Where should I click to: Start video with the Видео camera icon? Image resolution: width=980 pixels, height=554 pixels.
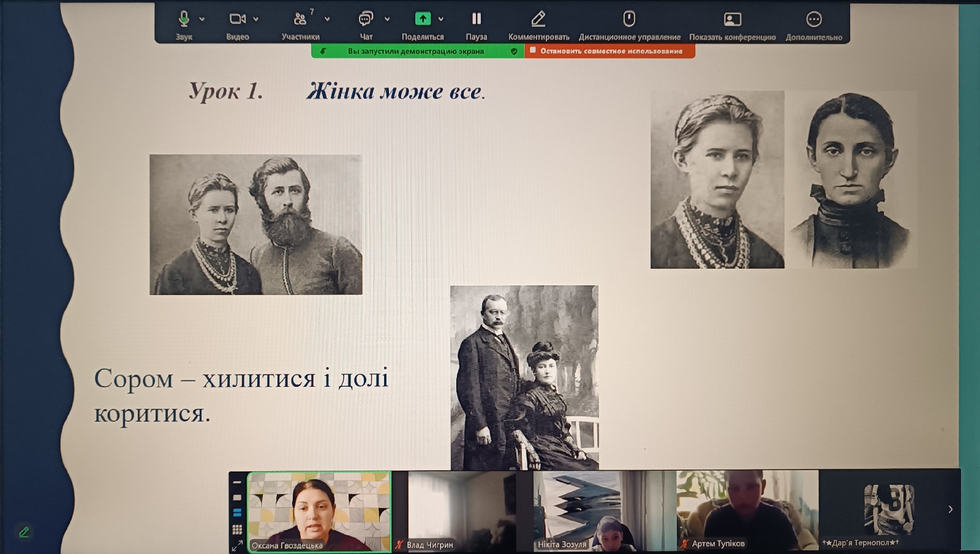coord(237,19)
